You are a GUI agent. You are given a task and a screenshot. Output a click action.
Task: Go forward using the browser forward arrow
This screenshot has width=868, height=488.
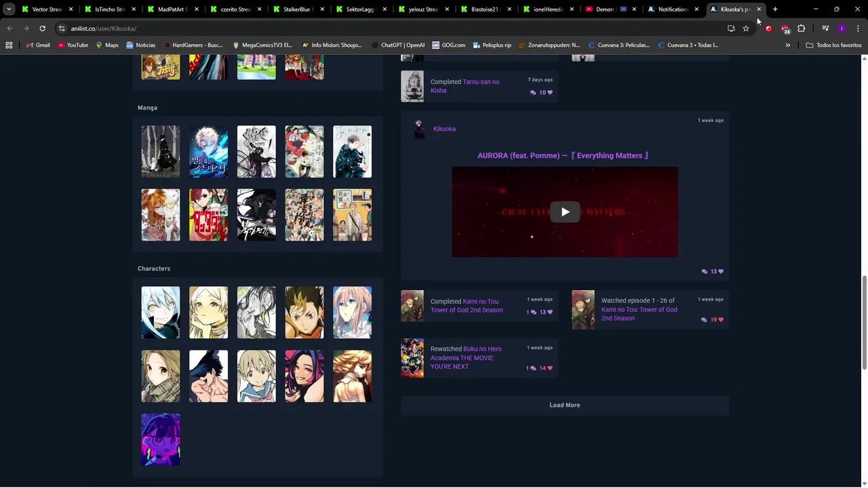(x=26, y=28)
